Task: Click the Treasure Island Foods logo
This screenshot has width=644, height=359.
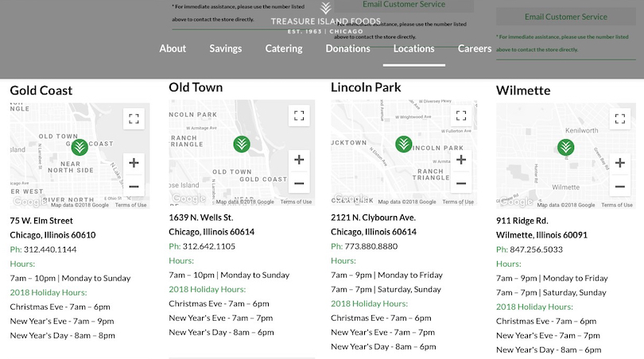Action: (326, 18)
